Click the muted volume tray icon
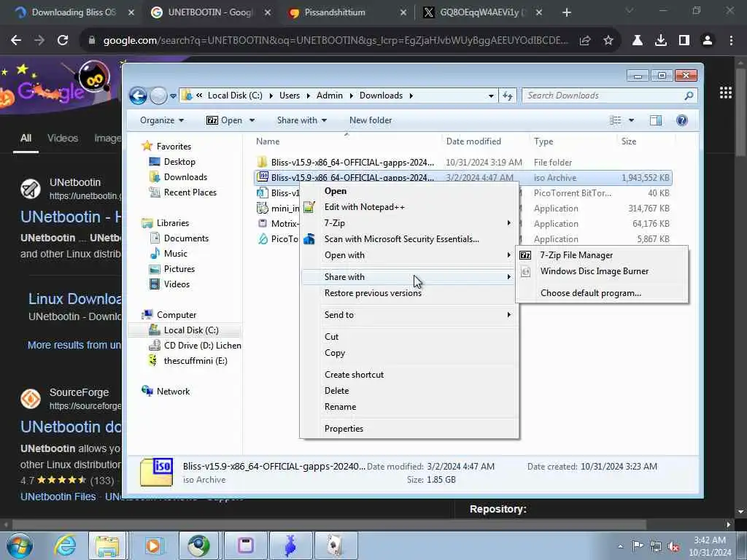747x560 pixels. pos(673,547)
